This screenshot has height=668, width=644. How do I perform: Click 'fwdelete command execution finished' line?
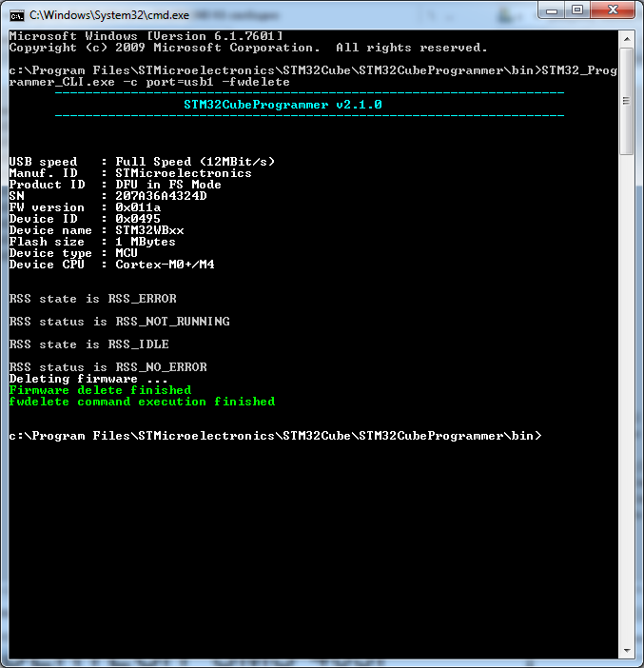pyautogui.click(x=142, y=402)
